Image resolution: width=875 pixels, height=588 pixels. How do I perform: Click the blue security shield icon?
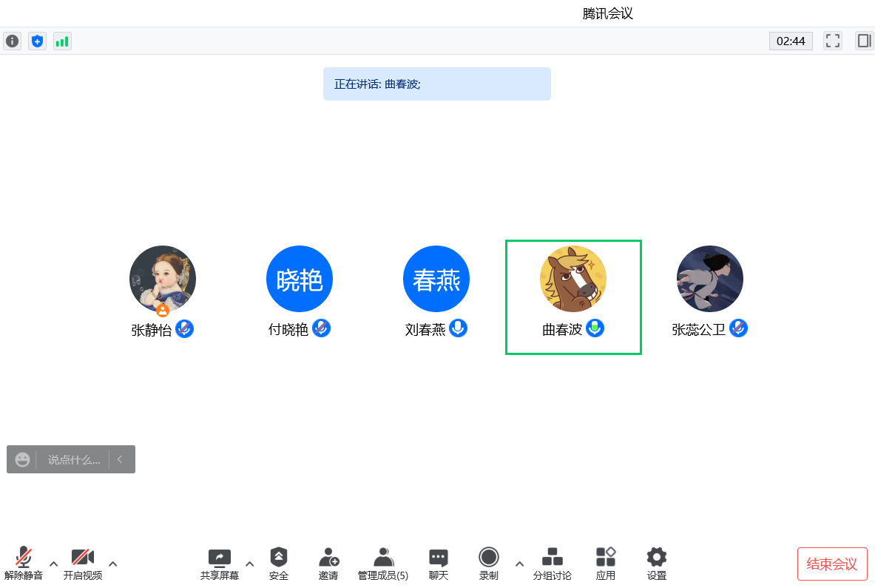[38, 41]
